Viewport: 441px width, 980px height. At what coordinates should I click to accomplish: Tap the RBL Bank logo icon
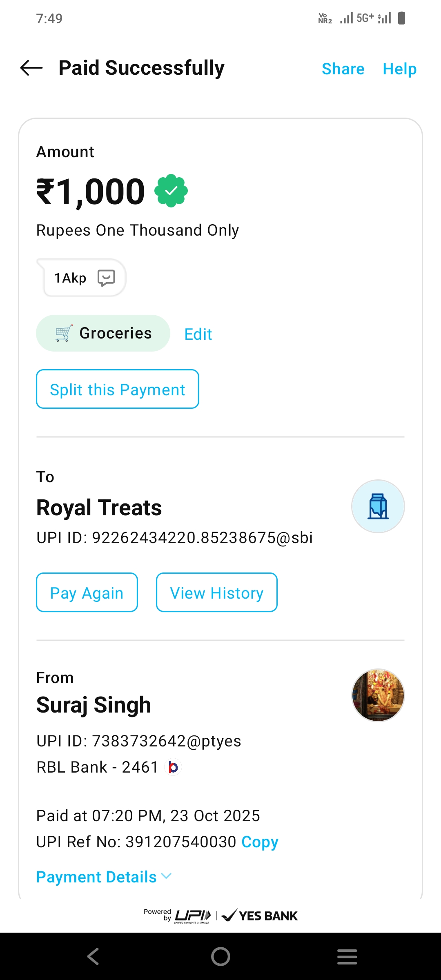pyautogui.click(x=173, y=767)
